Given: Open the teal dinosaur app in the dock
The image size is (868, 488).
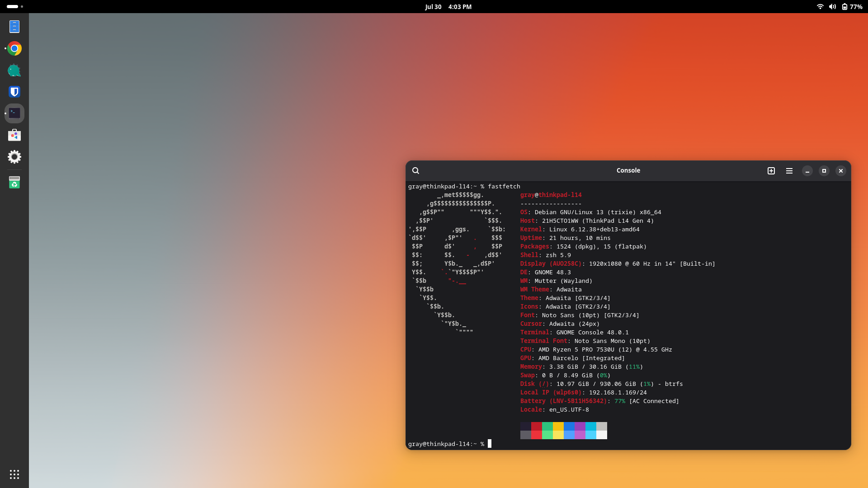Looking at the screenshot, I should tap(14, 70).
